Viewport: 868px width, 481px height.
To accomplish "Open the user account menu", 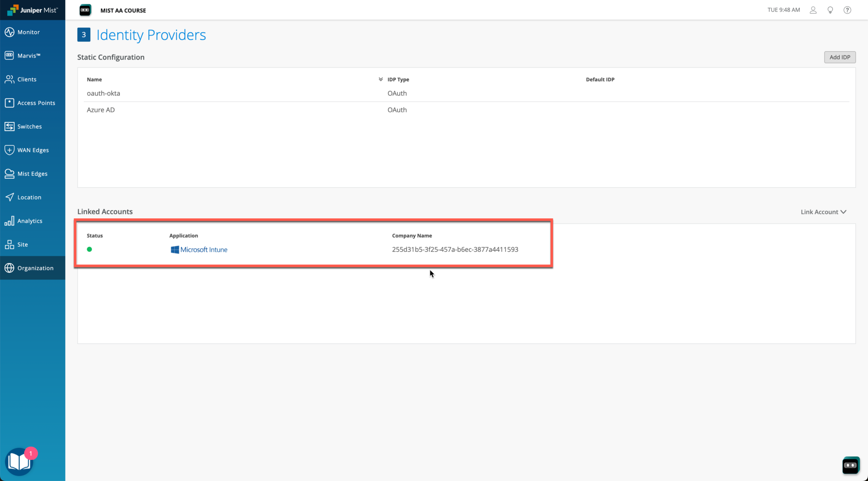I will point(813,10).
